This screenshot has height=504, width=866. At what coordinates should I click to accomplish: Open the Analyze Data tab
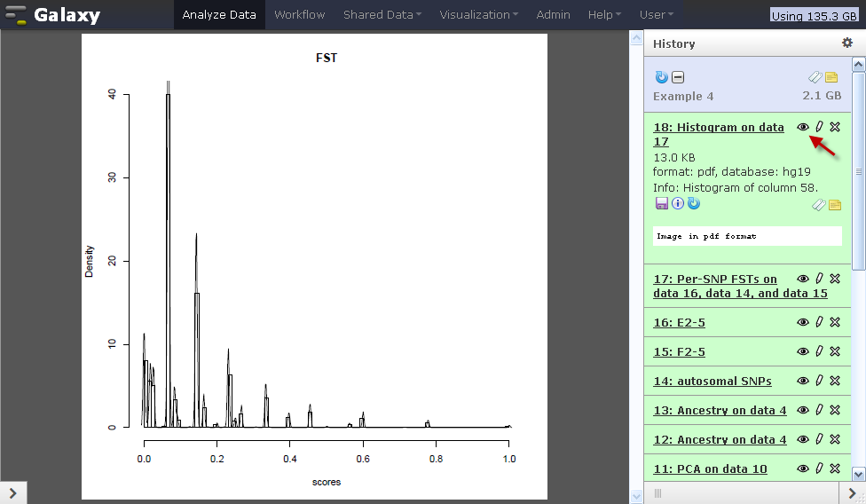click(x=219, y=15)
